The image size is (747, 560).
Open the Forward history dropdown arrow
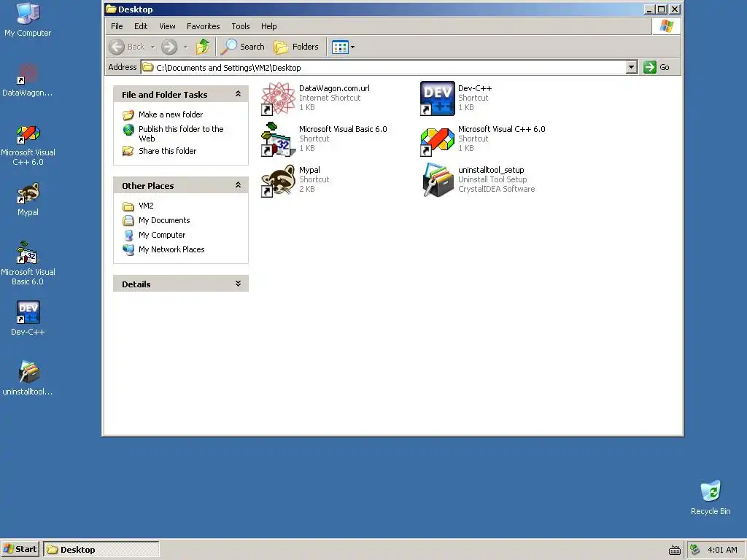[186, 47]
